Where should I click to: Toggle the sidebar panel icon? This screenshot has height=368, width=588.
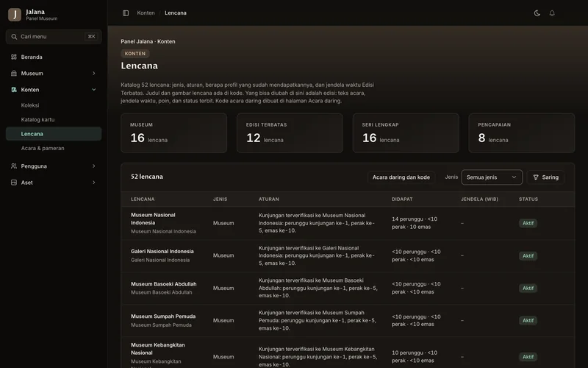click(x=126, y=13)
